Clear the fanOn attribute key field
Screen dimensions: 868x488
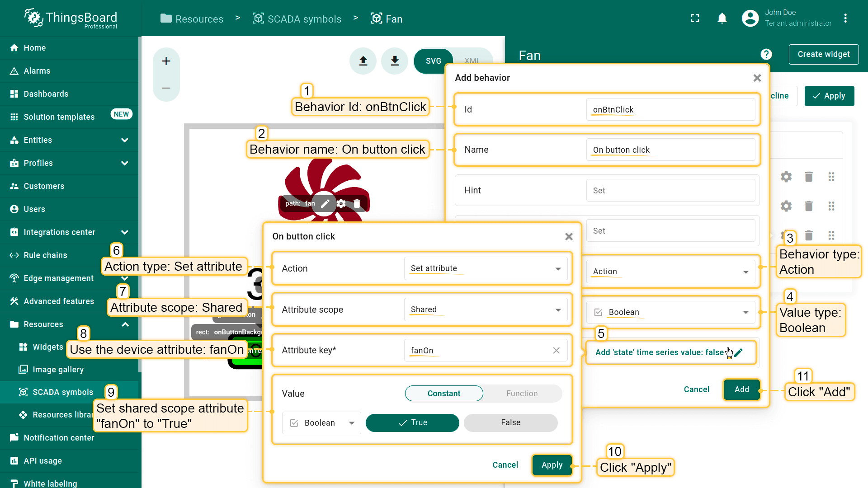556,351
